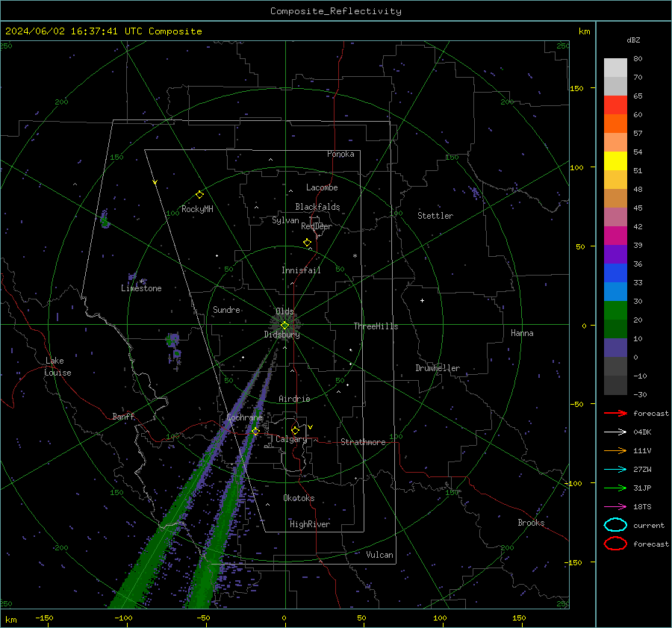Select the purple 10 dBZ color swatch
The image size is (672, 628).
pos(615,347)
